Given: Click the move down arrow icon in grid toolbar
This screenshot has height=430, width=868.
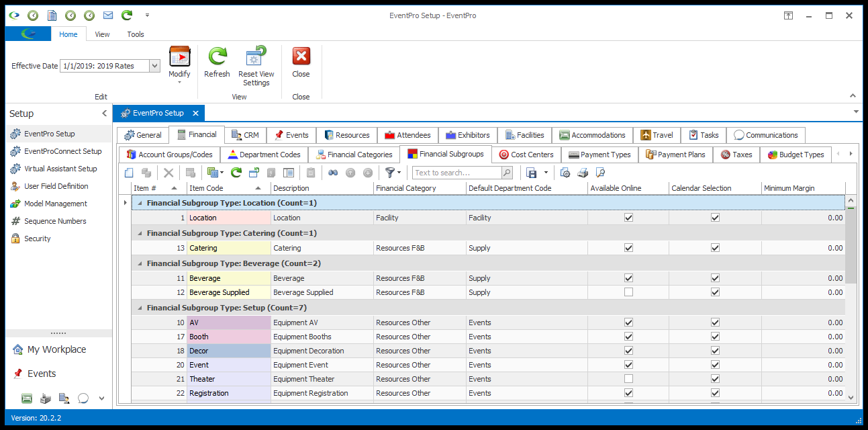Looking at the screenshot, I should pos(368,173).
